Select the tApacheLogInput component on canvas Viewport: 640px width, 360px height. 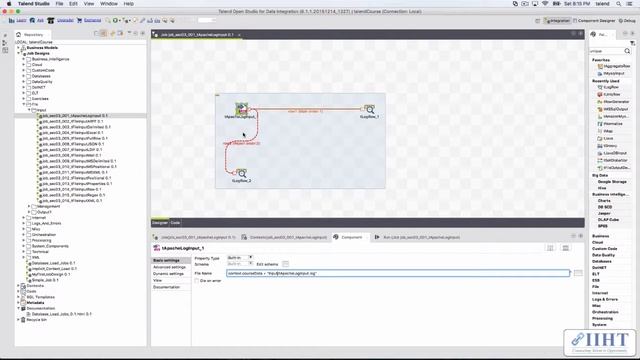(241, 109)
